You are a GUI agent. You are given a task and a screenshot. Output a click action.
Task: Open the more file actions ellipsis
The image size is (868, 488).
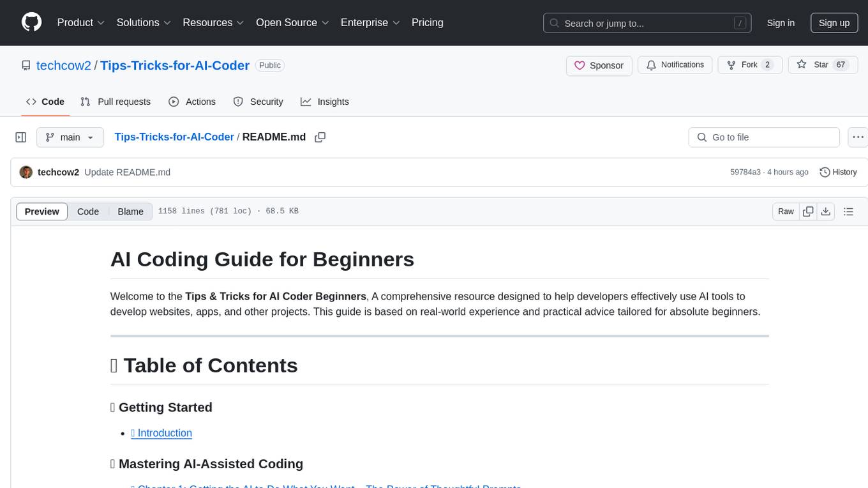[858, 137]
